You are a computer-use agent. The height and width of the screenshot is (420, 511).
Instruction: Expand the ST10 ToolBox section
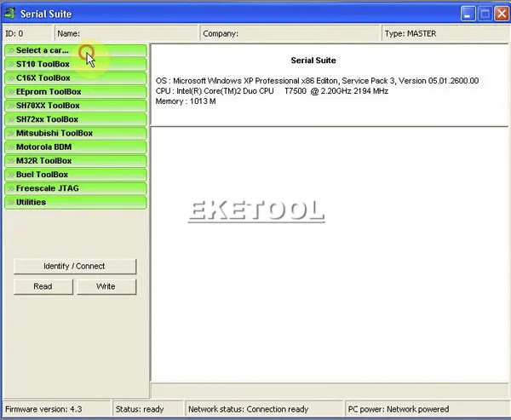[76, 64]
